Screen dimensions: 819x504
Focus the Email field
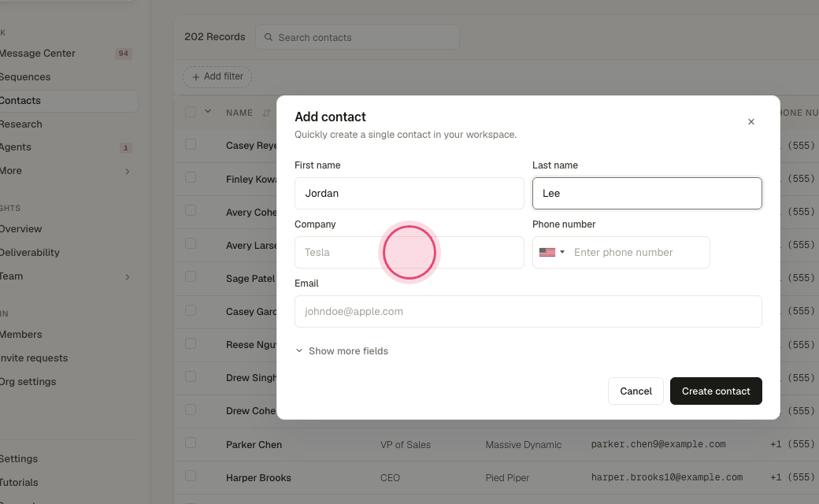(528, 311)
